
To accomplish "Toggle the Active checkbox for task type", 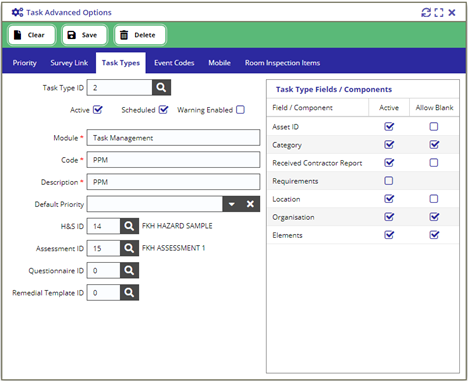I will [98, 110].
